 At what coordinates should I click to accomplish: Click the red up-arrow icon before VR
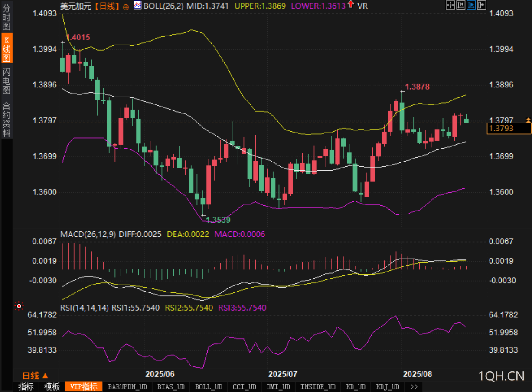[x=350, y=5]
